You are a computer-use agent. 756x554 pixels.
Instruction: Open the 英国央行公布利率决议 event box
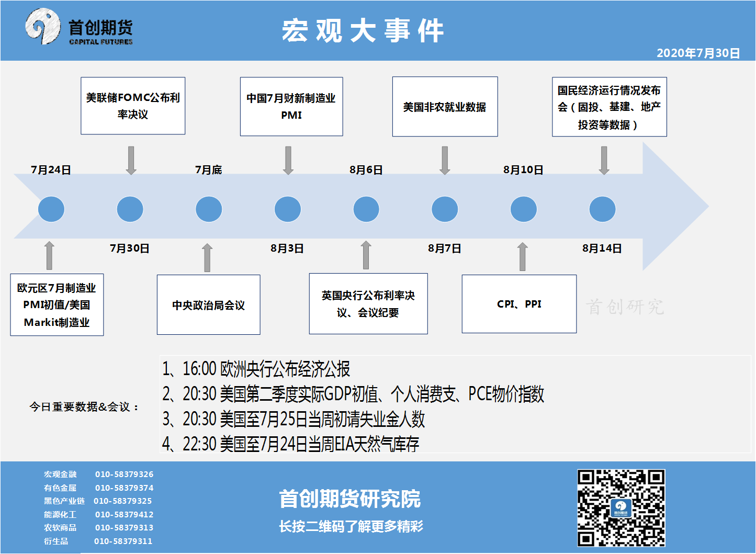click(368, 303)
